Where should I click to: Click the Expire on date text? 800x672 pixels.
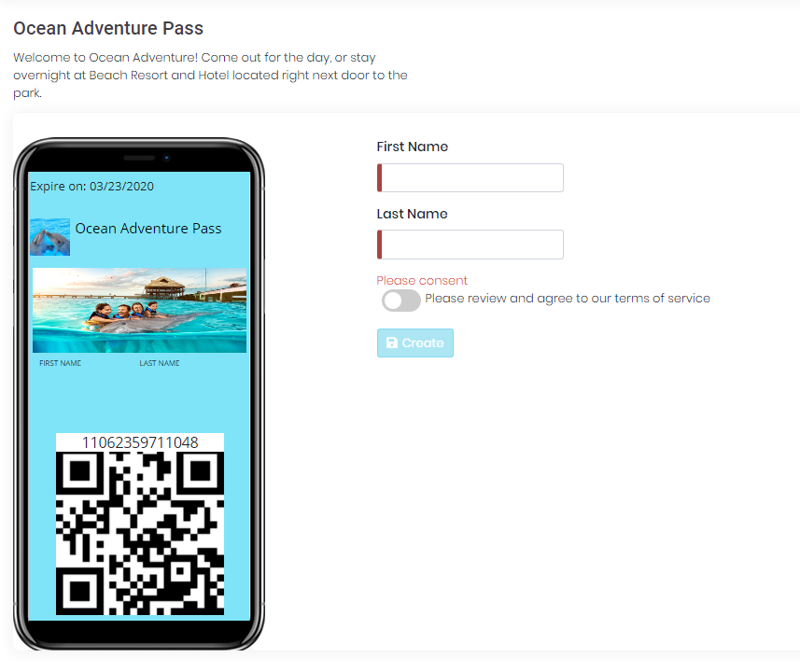pos(91,187)
